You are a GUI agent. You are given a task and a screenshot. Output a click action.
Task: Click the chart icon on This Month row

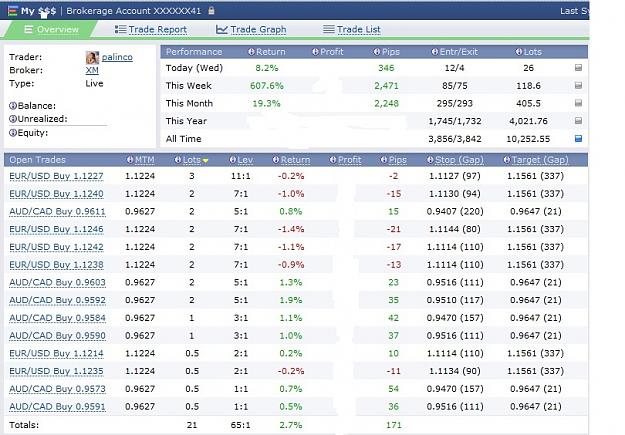(x=578, y=103)
